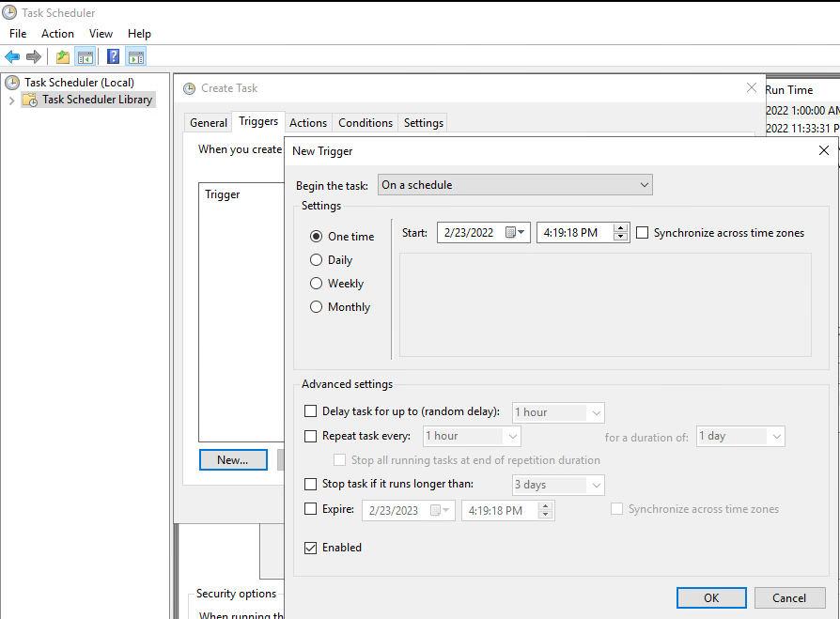Click the Back arrow toolbar icon
Screen dimensions: 840x619
tap(12, 56)
